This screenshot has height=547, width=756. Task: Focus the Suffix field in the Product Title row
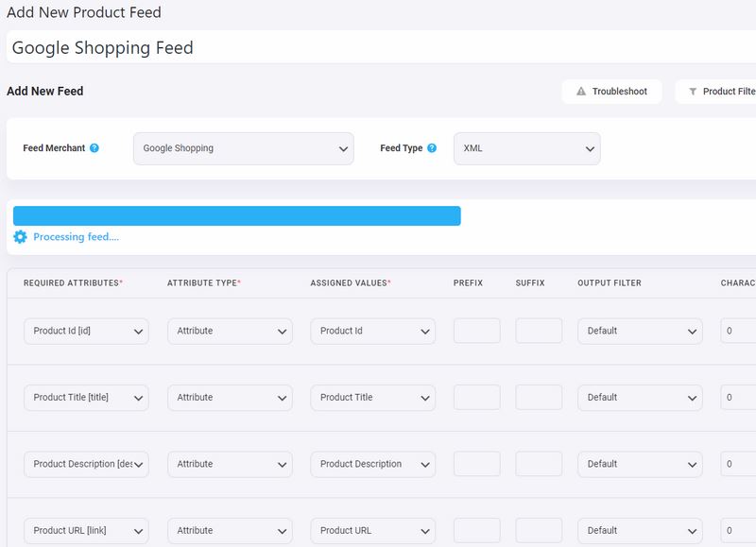click(x=539, y=397)
